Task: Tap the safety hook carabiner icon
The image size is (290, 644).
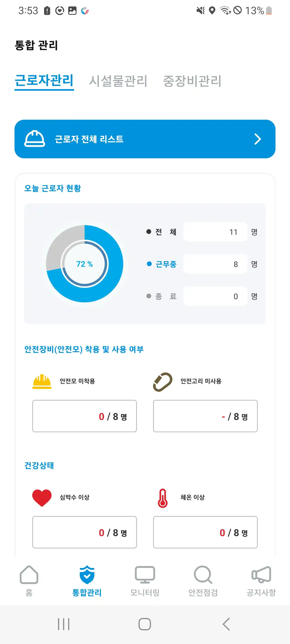Action: pyautogui.click(x=163, y=382)
